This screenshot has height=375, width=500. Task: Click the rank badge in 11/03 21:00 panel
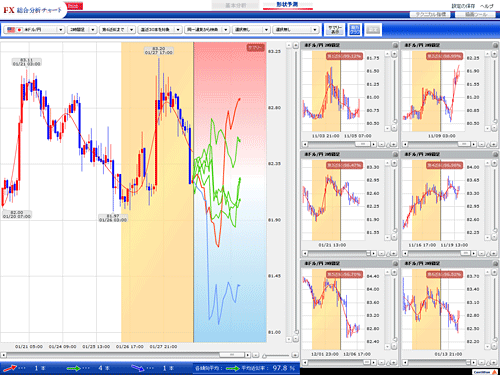coord(344,56)
